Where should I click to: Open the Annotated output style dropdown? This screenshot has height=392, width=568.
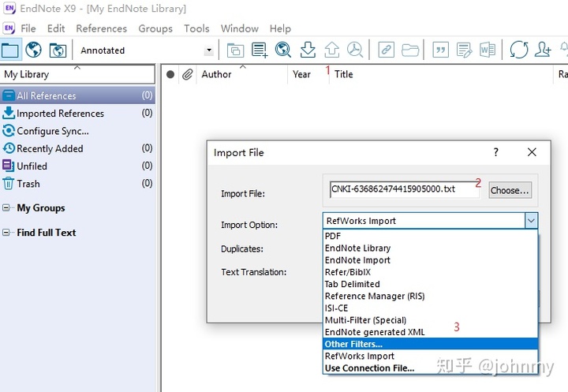pyautogui.click(x=208, y=50)
